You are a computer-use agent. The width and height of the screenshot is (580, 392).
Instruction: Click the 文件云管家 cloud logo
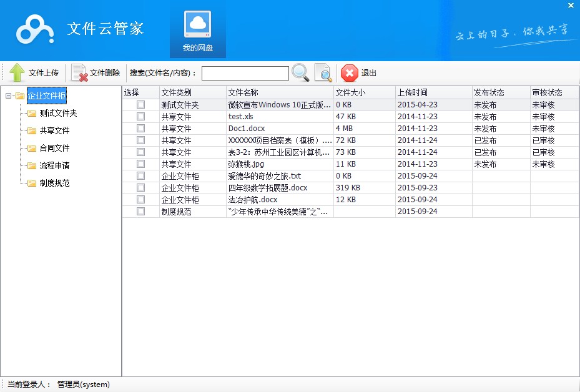point(36,29)
